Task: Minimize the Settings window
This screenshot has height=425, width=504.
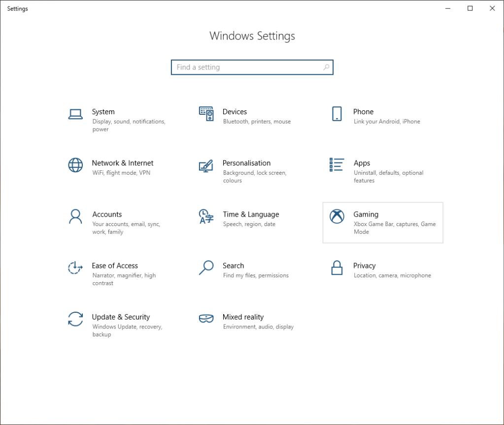Action: point(448,8)
